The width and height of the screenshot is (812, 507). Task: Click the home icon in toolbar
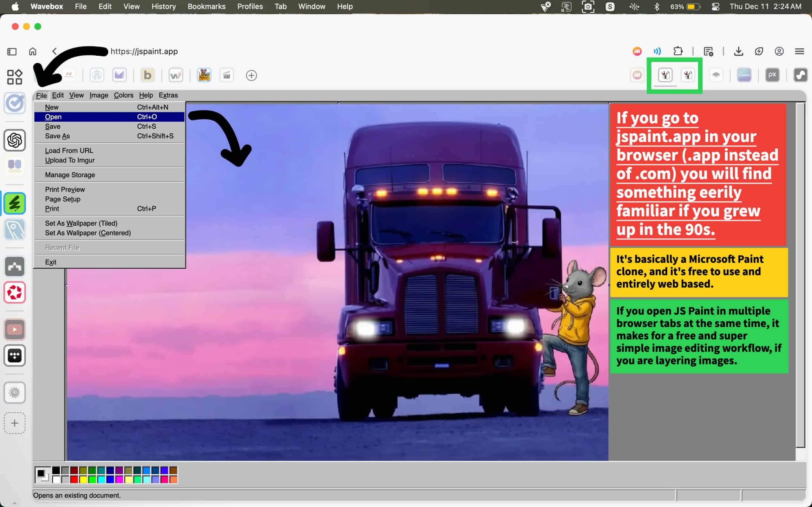click(x=33, y=51)
